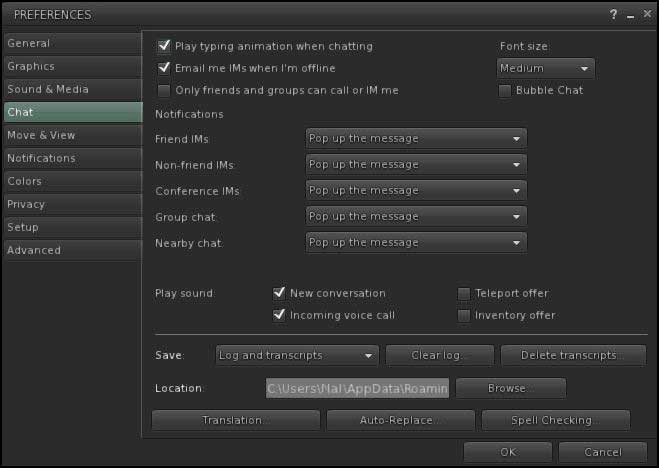Enable the Bubble Chat checkbox
The width and height of the screenshot is (659, 468).
coord(505,91)
